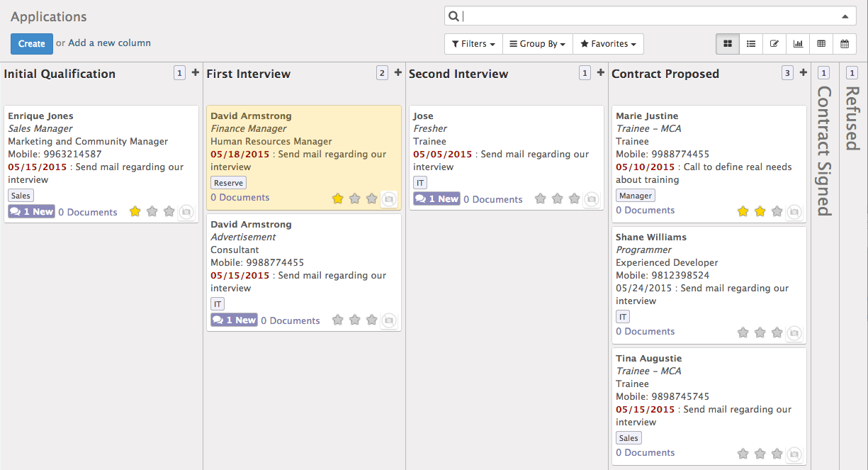
Task: Add a record in First Interview with the plus icon
Action: tap(398, 72)
